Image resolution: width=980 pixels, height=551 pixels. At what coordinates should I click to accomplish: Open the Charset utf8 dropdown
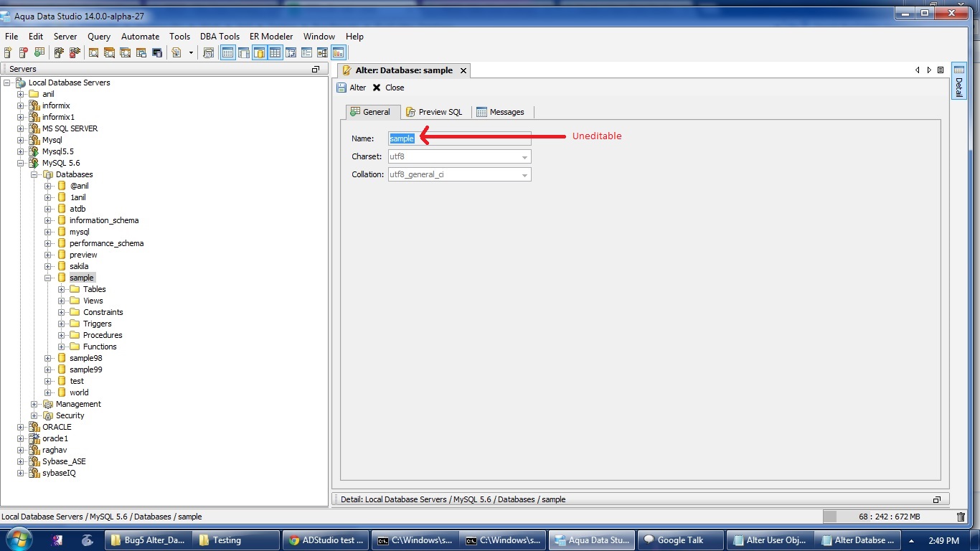(x=459, y=156)
